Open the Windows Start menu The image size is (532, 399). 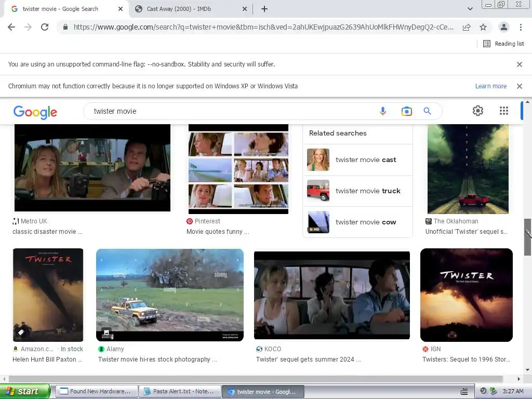(x=25, y=392)
